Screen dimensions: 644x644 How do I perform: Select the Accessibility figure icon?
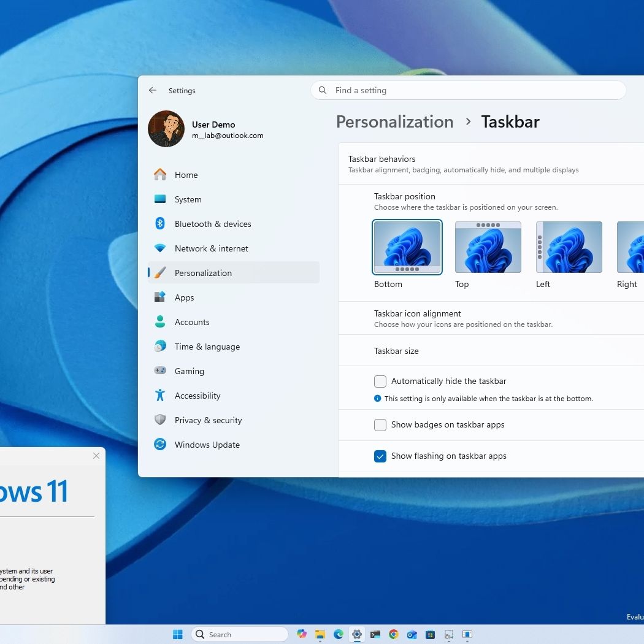(160, 395)
